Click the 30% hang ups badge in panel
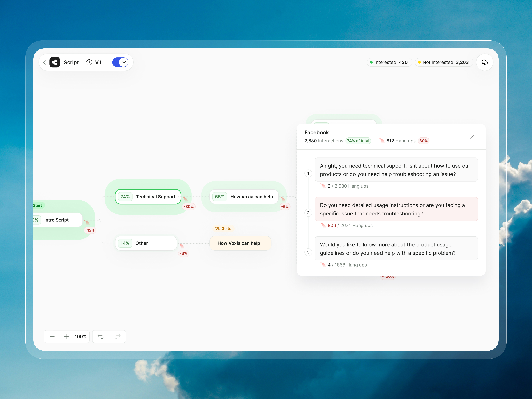 pyautogui.click(x=423, y=141)
